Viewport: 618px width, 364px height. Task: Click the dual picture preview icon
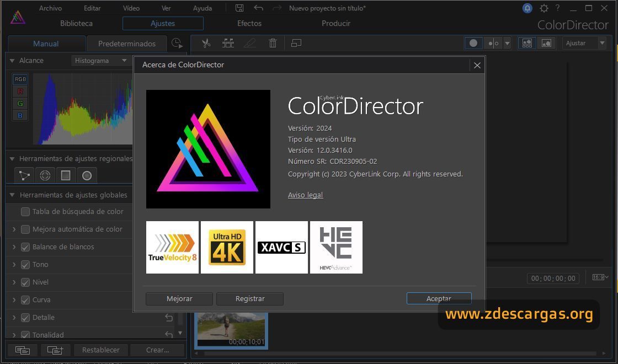pos(527,43)
